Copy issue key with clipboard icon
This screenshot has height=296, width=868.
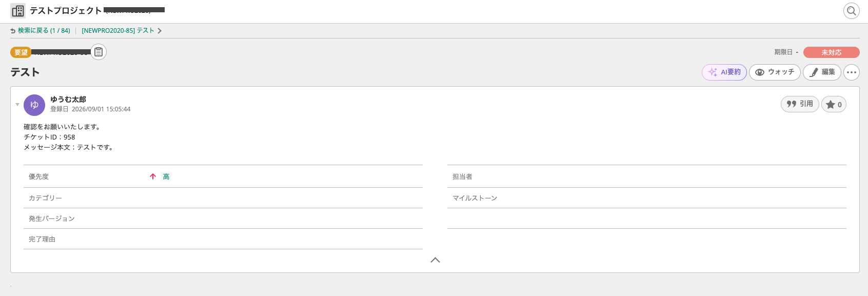[98, 52]
